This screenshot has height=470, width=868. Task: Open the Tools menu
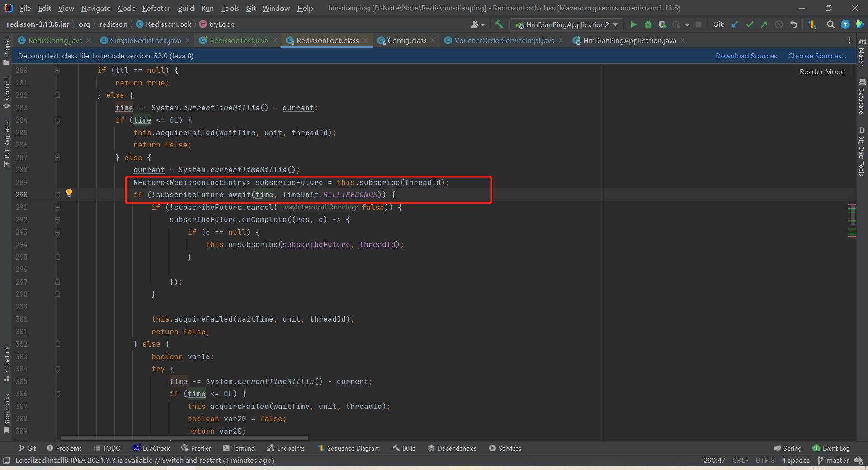[x=230, y=8]
